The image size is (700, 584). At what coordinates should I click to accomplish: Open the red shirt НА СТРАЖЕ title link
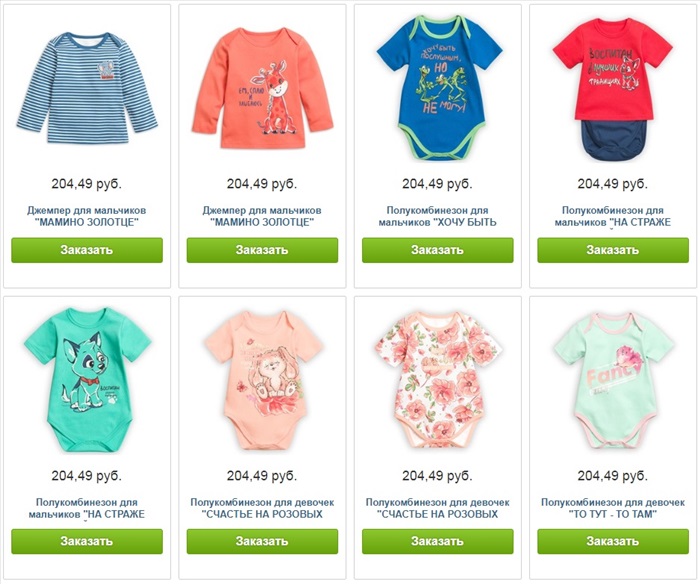613,216
